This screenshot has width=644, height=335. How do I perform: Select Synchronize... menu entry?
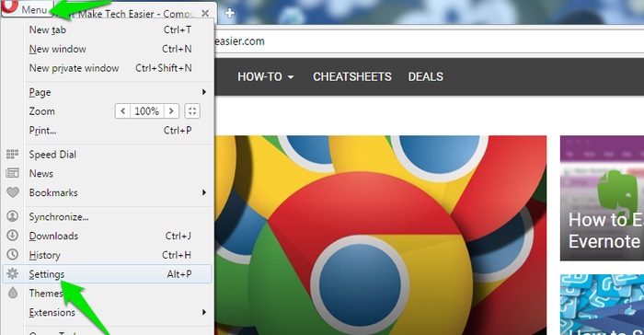[x=119, y=217]
